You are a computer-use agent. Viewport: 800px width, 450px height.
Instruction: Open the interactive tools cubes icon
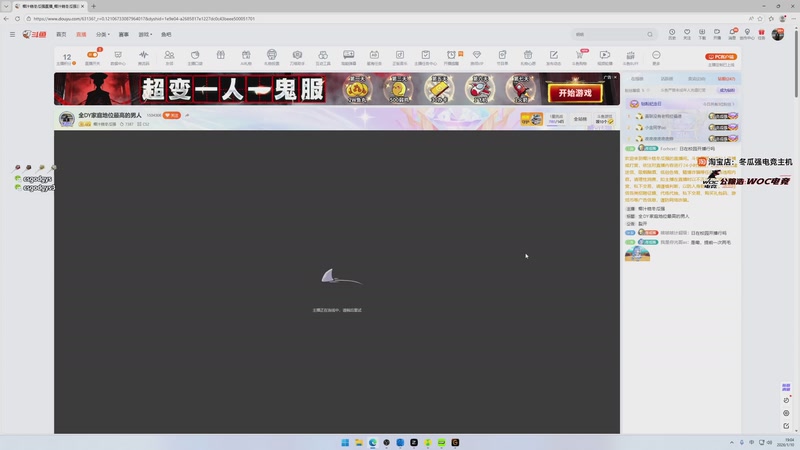[323, 55]
